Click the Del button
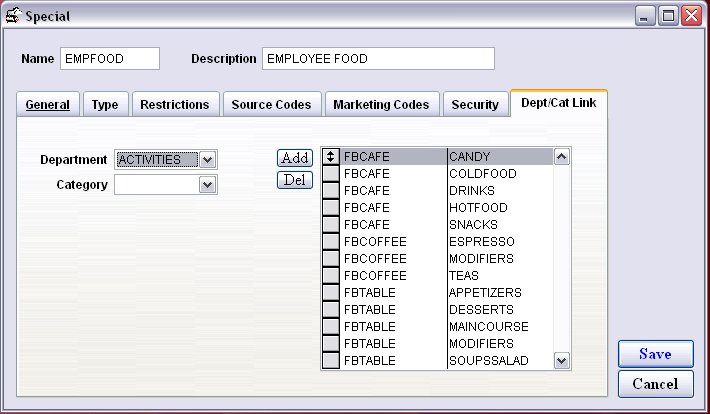 pos(295,180)
